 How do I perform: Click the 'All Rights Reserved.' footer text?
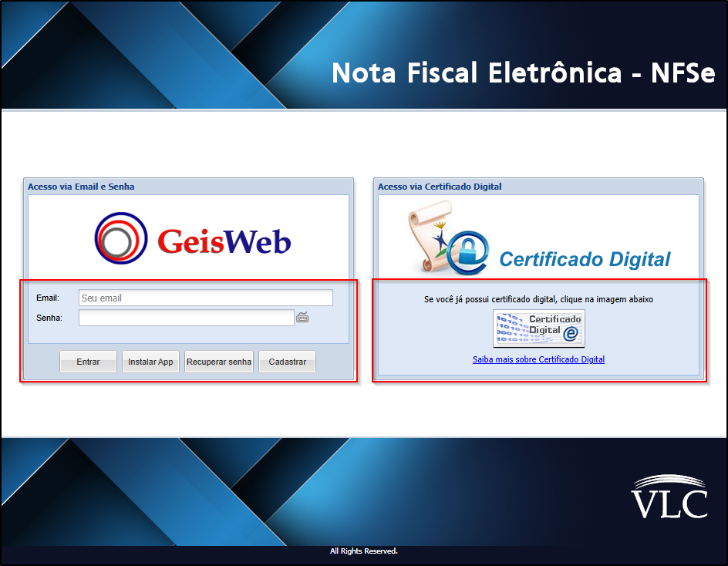click(x=364, y=551)
